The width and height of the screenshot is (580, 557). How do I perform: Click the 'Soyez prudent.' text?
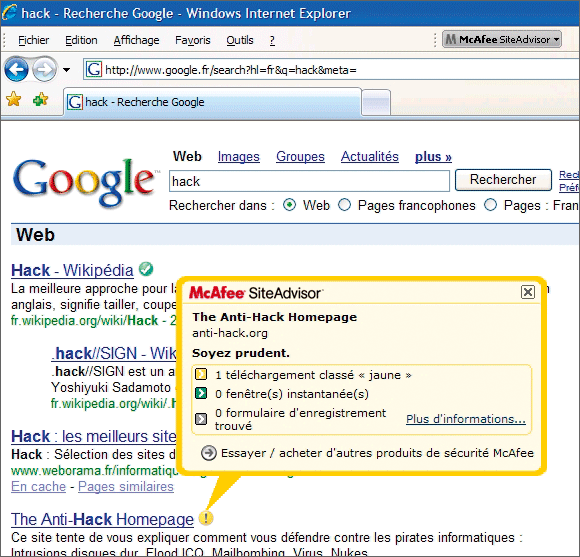(x=241, y=353)
